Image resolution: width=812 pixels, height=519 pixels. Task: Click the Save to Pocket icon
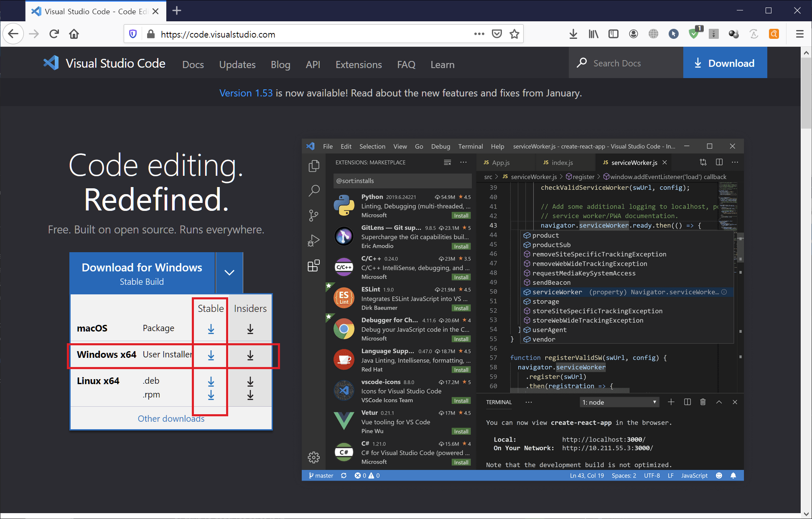(x=496, y=34)
